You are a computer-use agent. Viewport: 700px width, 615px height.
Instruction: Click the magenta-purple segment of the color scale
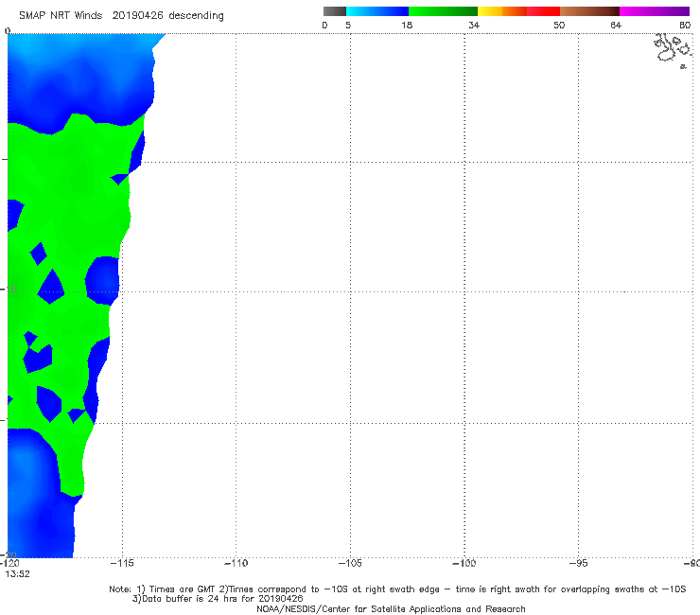655,11
